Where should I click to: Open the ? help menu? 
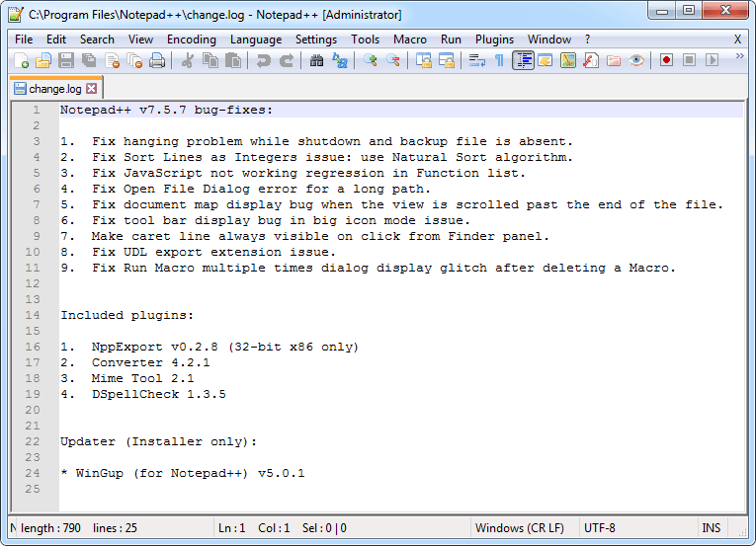click(587, 39)
